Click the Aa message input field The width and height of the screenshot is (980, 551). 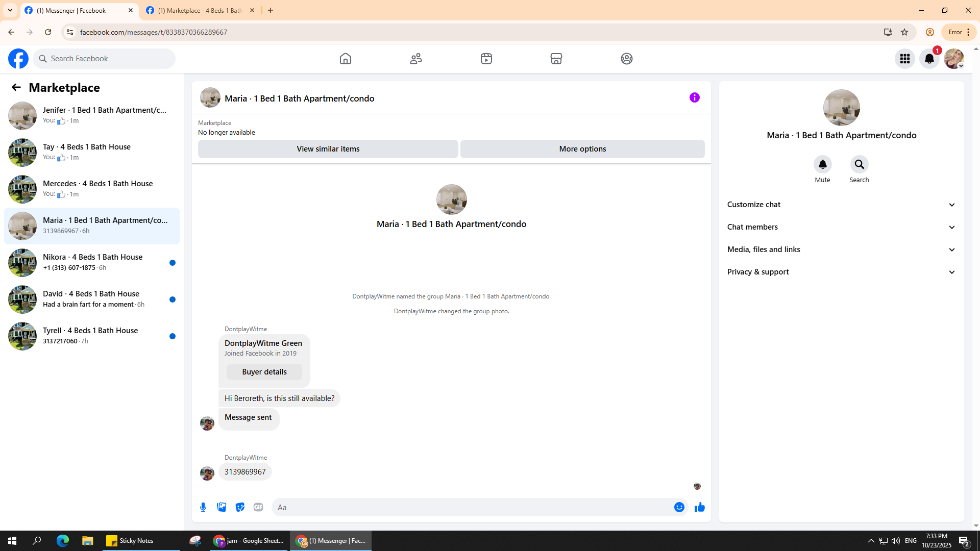pos(472,507)
